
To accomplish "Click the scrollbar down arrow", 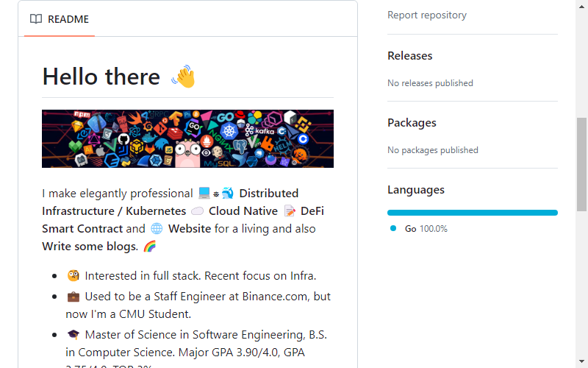I will click(x=581, y=361).
